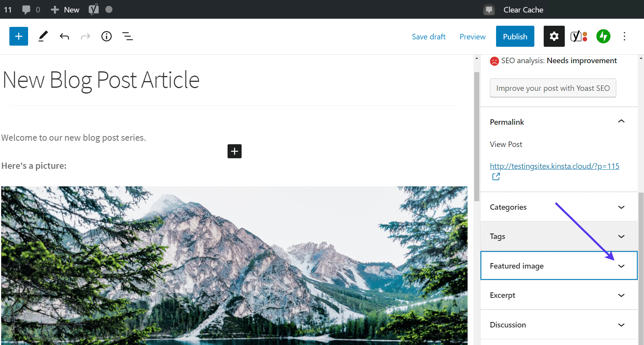Click Clear Cache in admin bar
Image resolution: width=644 pixels, height=345 pixels.
pos(523,10)
